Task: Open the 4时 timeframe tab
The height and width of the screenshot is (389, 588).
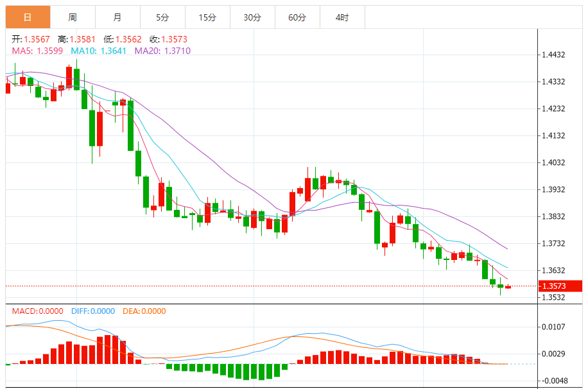Action: (x=342, y=17)
